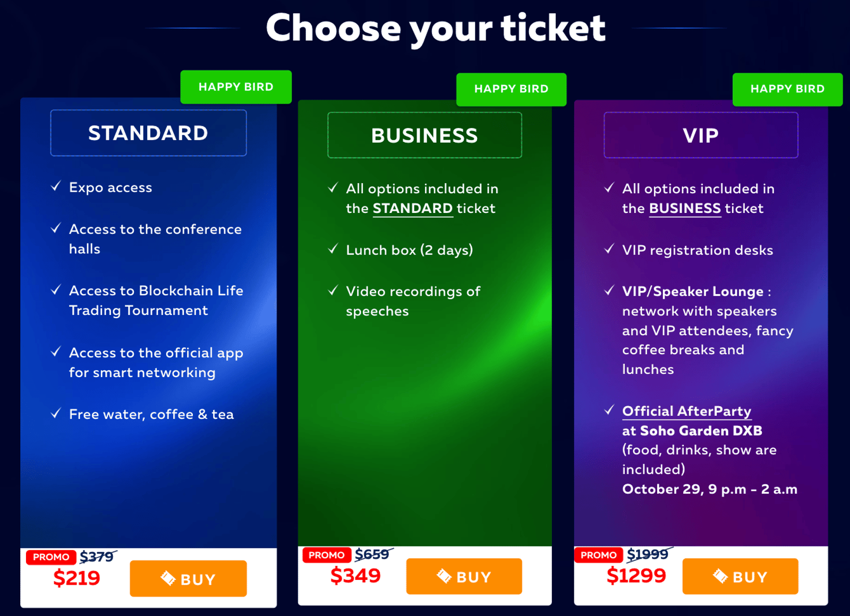
Task: Buy the Business ticket for $349
Action: click(464, 576)
